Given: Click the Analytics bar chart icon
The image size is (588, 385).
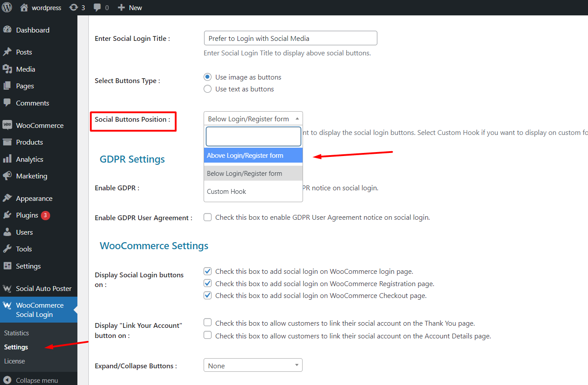Looking at the screenshot, I should point(7,159).
